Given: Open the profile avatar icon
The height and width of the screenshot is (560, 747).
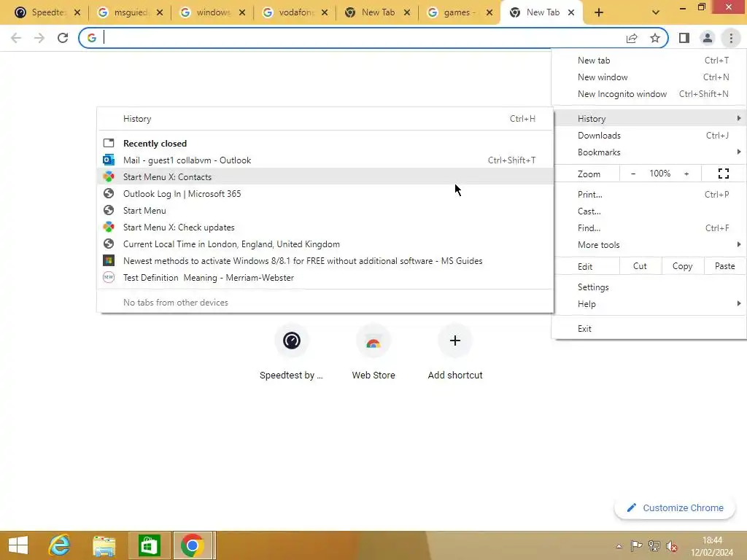Looking at the screenshot, I should 708,38.
